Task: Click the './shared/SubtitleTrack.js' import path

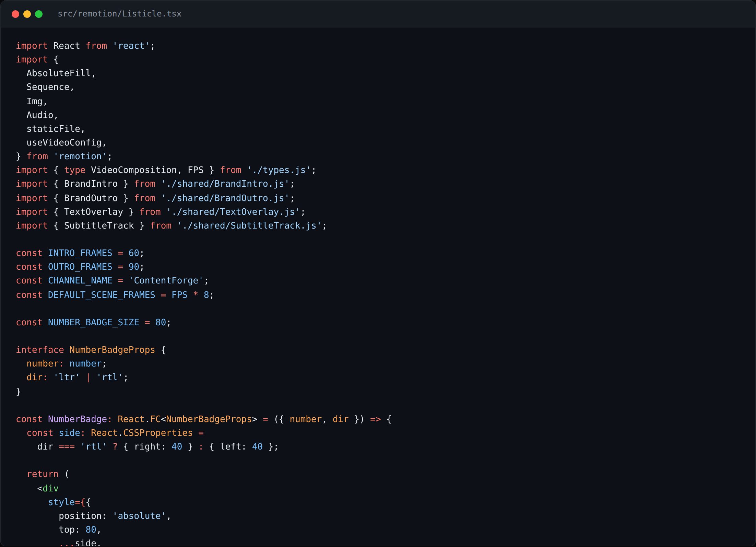Action: [x=249, y=226]
